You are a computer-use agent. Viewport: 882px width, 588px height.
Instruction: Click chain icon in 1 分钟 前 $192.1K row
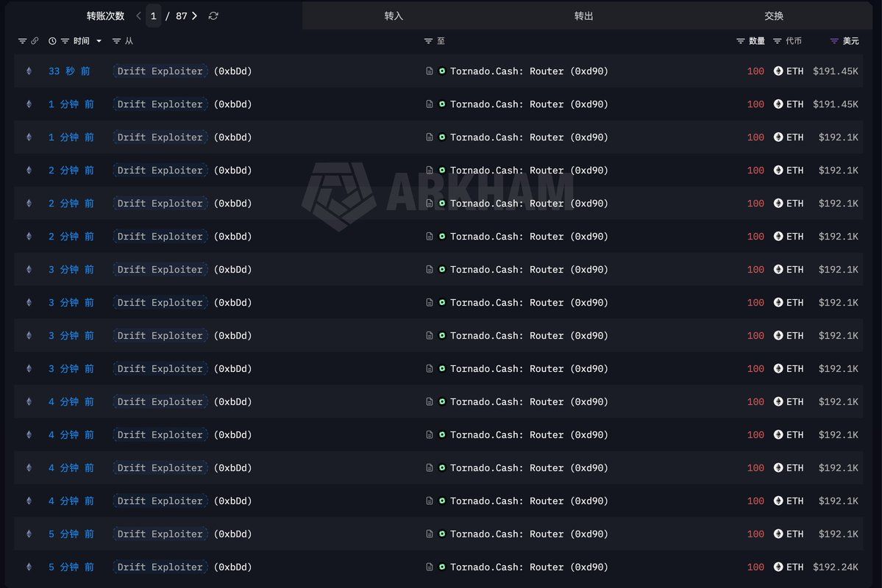point(29,137)
